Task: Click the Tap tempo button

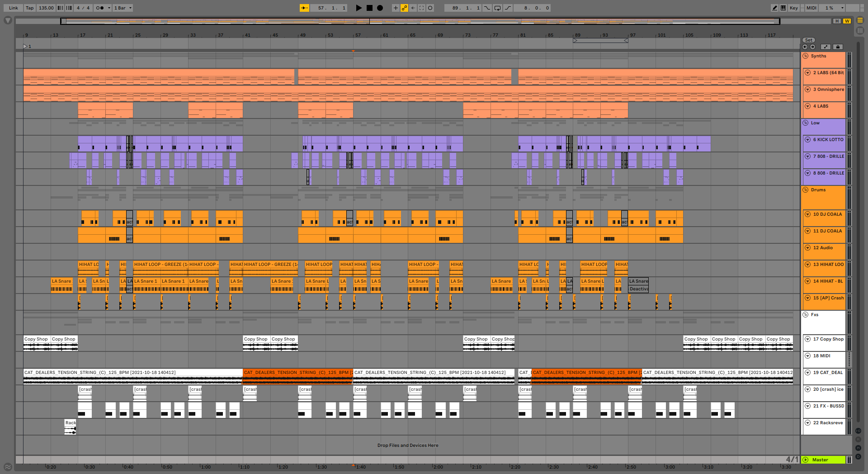Action: click(x=29, y=8)
